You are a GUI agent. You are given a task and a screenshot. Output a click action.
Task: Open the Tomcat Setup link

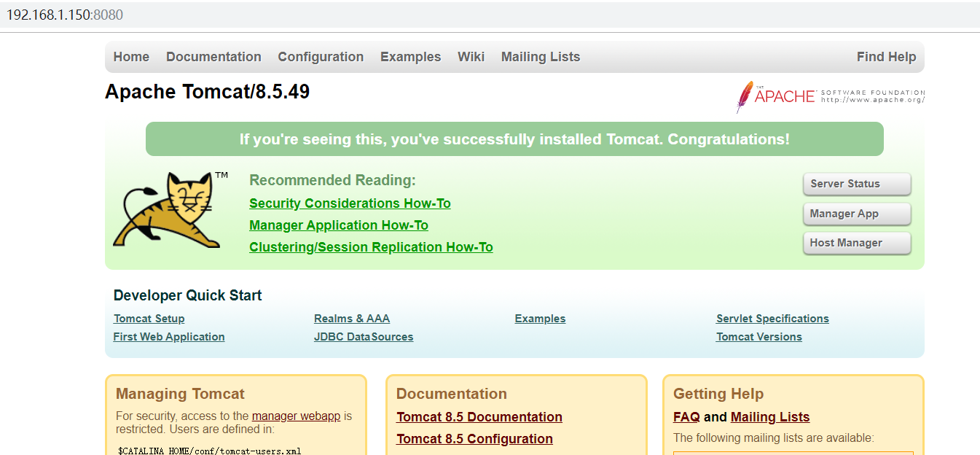pyautogui.click(x=149, y=318)
